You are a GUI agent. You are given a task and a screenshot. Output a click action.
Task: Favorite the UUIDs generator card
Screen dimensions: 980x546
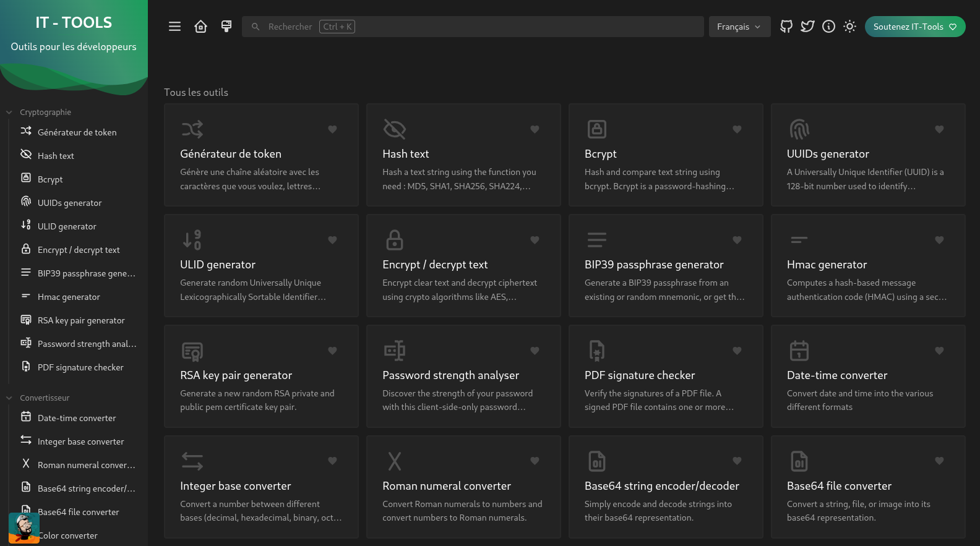pos(939,129)
